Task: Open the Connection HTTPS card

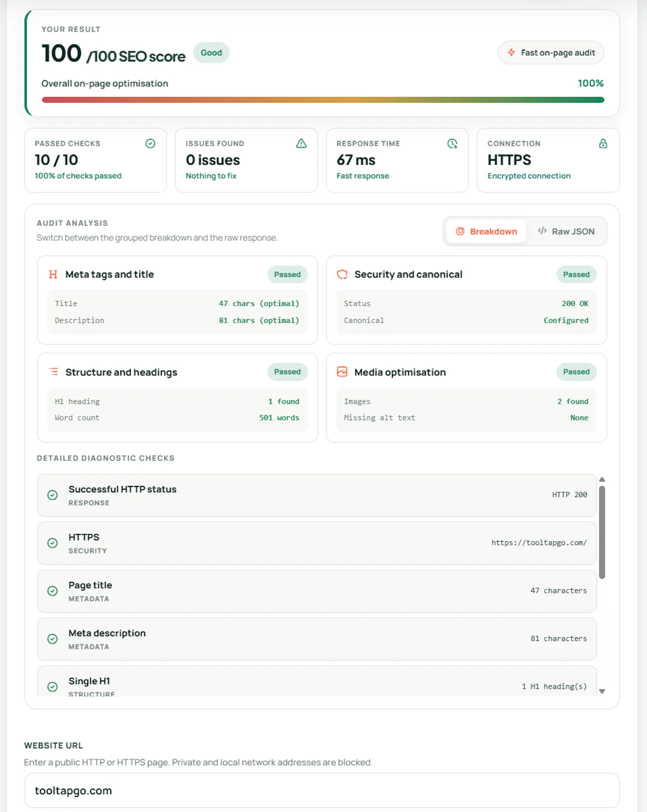Action: click(x=548, y=160)
